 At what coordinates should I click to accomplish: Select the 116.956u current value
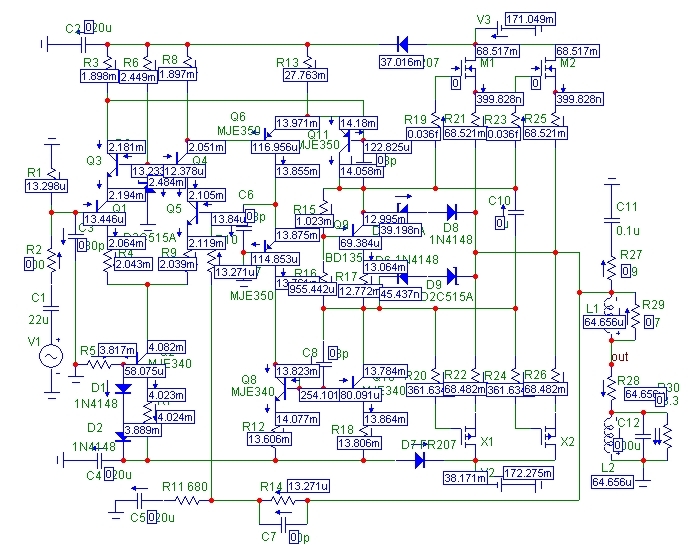[275, 147]
